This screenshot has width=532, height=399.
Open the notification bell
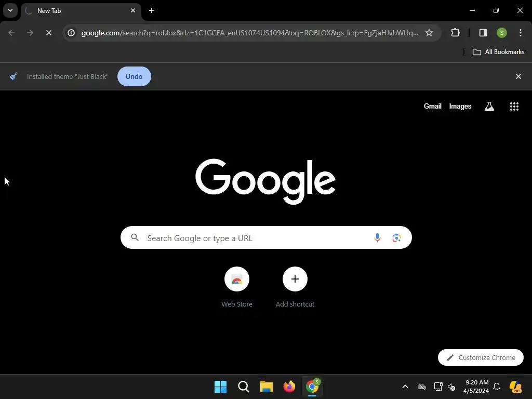[x=497, y=387]
